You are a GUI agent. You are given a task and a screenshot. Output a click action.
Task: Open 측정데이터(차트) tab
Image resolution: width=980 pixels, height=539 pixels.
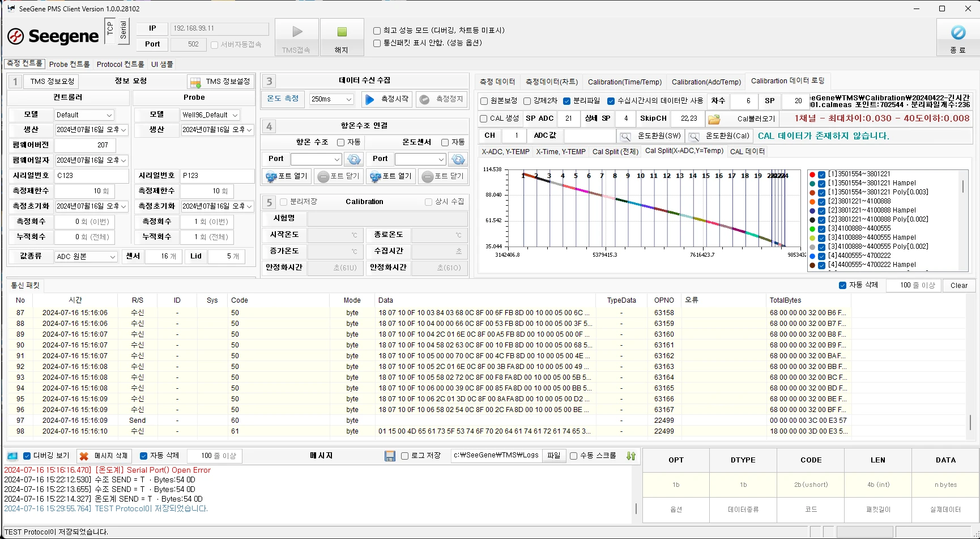[x=552, y=82]
